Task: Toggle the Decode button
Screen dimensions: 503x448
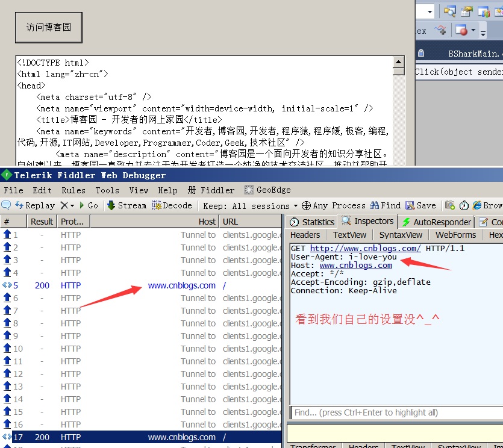Action: coord(172,205)
